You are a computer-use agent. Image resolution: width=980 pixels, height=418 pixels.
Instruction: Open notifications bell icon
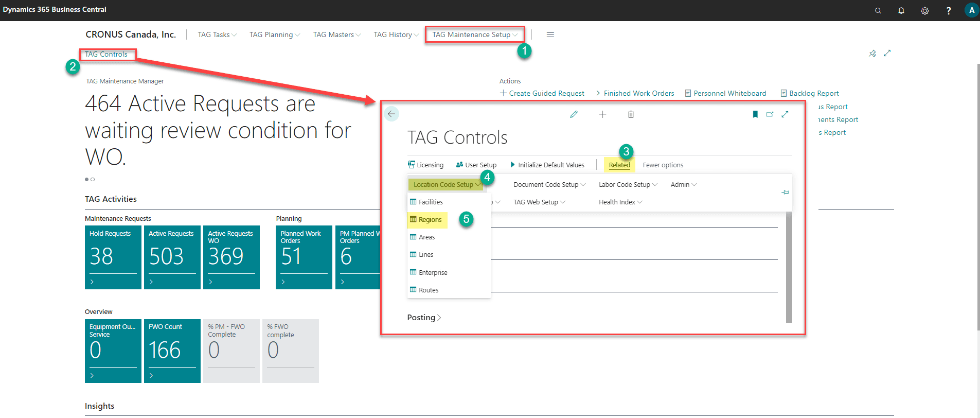pos(901,10)
